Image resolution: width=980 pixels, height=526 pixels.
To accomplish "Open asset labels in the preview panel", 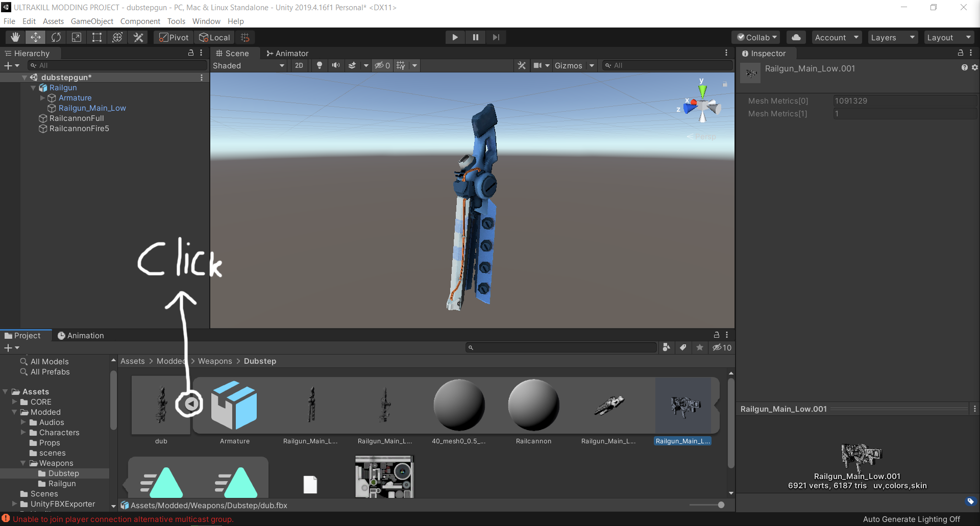I will [971, 502].
